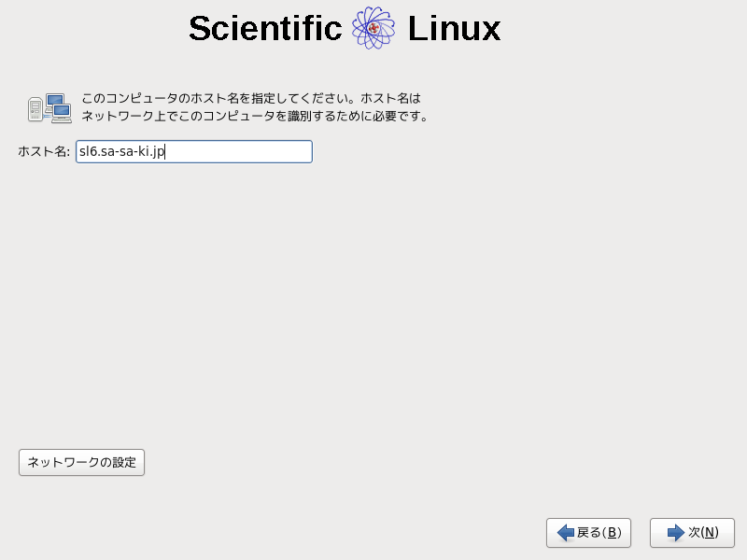Click the "Scientific" title word

(265, 29)
